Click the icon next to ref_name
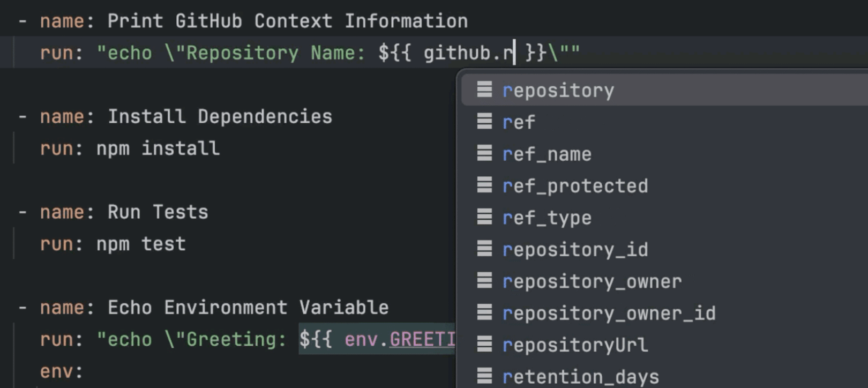 click(484, 154)
